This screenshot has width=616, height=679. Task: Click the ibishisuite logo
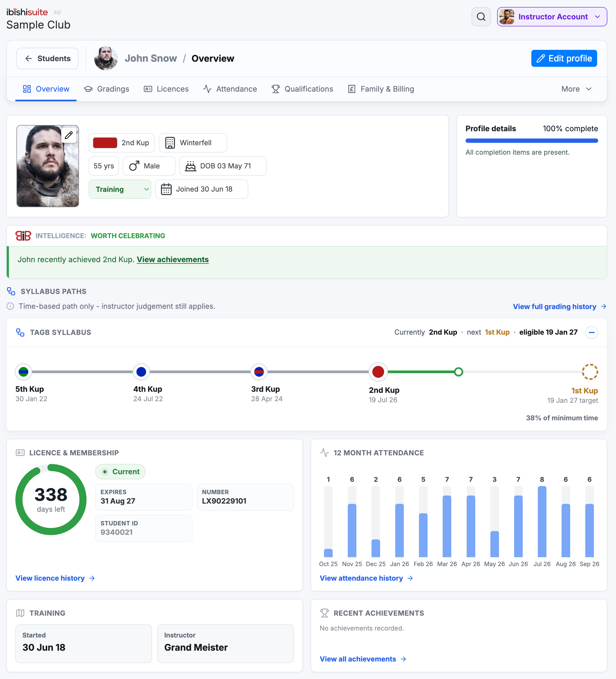[27, 12]
